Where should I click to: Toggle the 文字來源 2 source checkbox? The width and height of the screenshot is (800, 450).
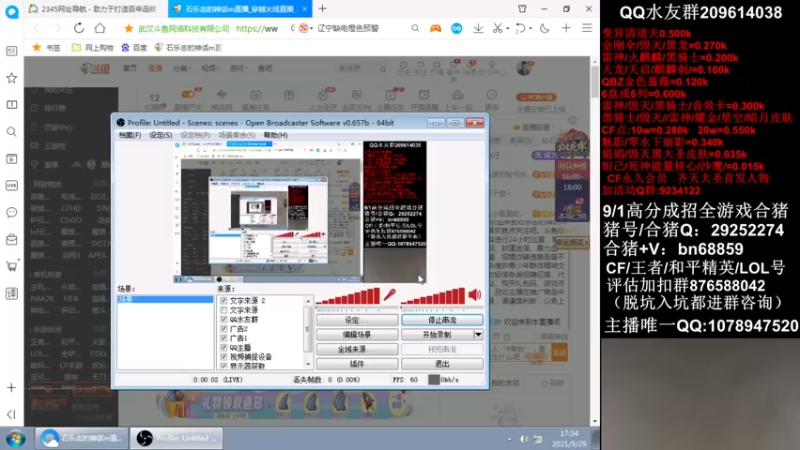click(x=223, y=301)
